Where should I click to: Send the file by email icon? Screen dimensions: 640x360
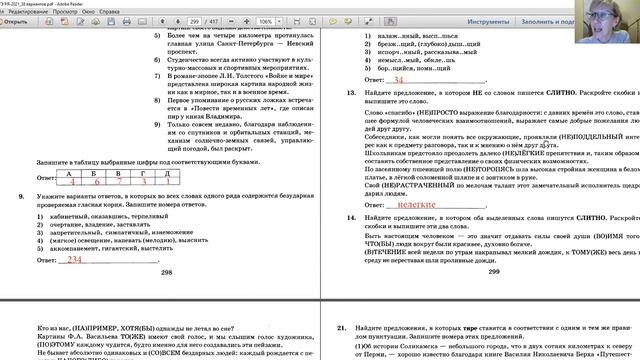pos(142,22)
